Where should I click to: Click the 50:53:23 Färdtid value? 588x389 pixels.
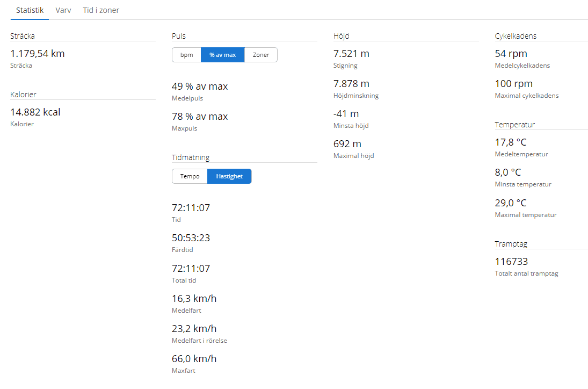coord(191,238)
